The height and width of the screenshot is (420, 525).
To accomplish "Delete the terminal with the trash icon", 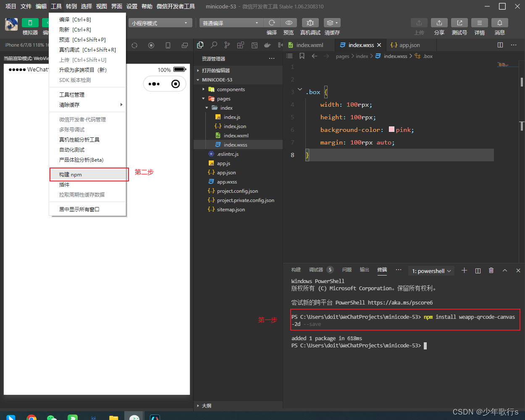I will (491, 270).
